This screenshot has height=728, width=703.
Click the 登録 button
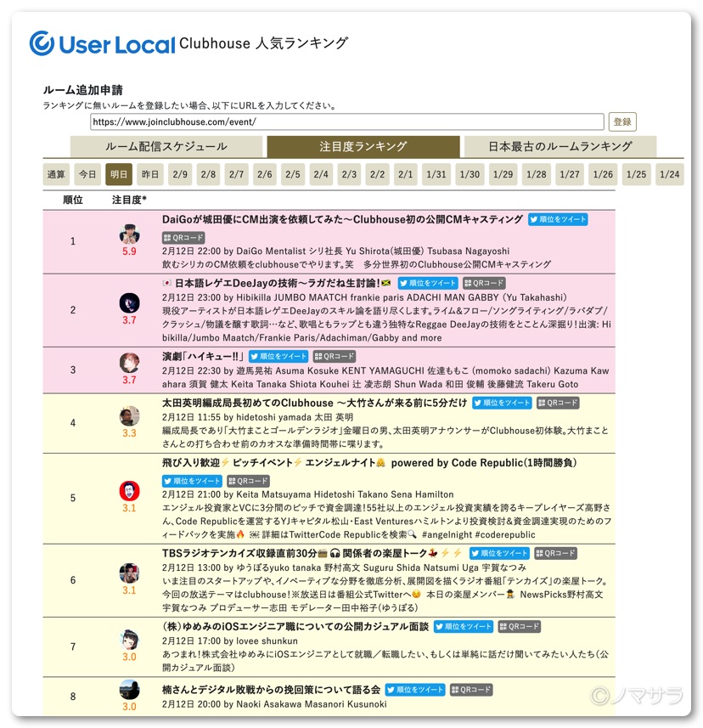click(x=622, y=122)
